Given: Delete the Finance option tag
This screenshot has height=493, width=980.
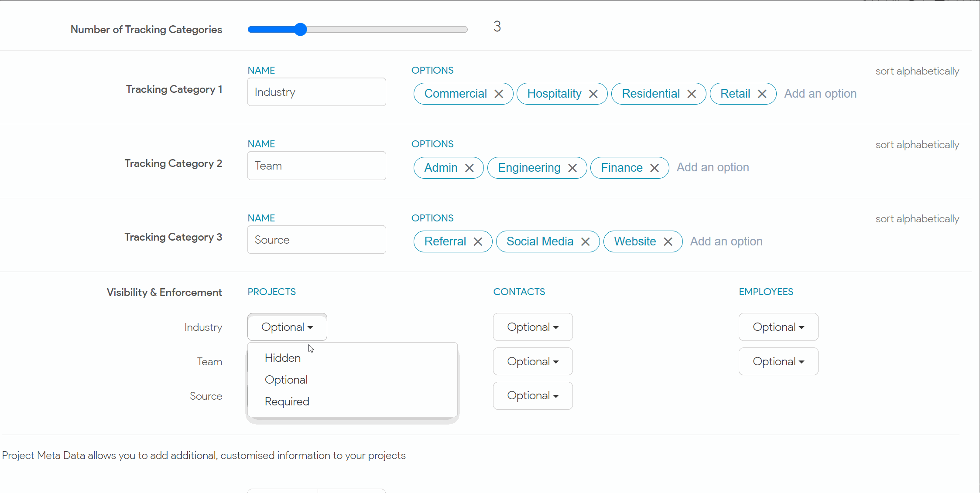Looking at the screenshot, I should pos(654,168).
